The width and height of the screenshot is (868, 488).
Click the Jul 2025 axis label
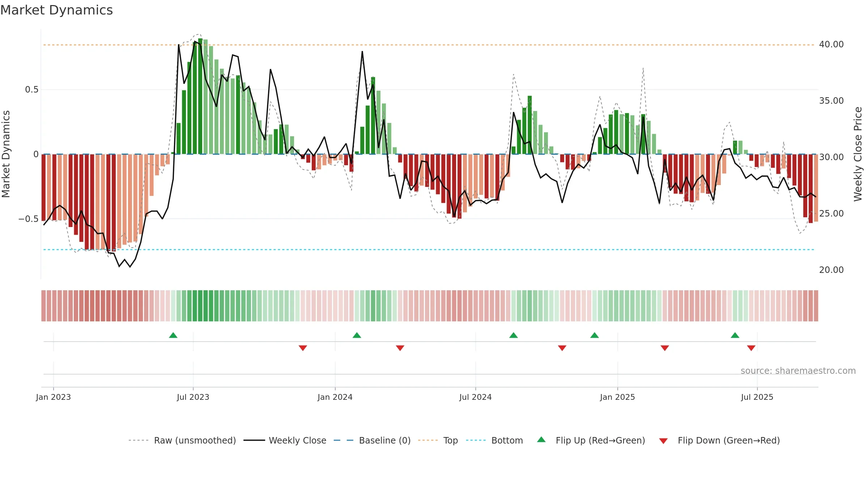coord(757,397)
